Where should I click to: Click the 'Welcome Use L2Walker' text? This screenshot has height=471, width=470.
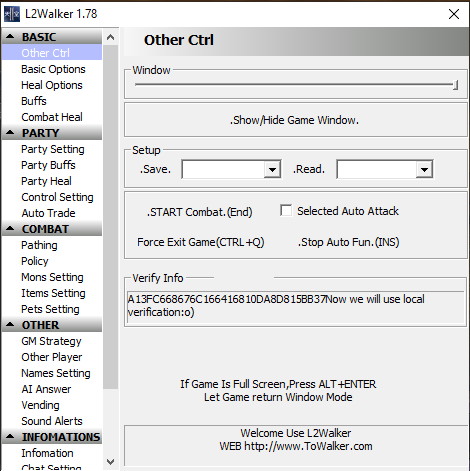[296, 433]
